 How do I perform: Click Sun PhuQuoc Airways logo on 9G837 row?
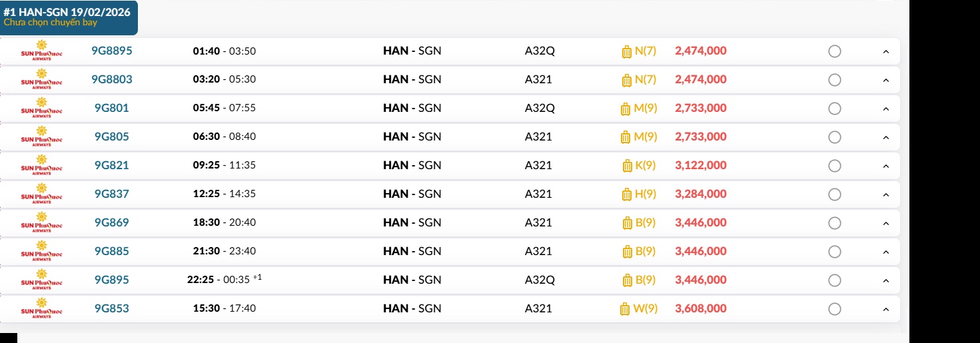[x=41, y=194]
